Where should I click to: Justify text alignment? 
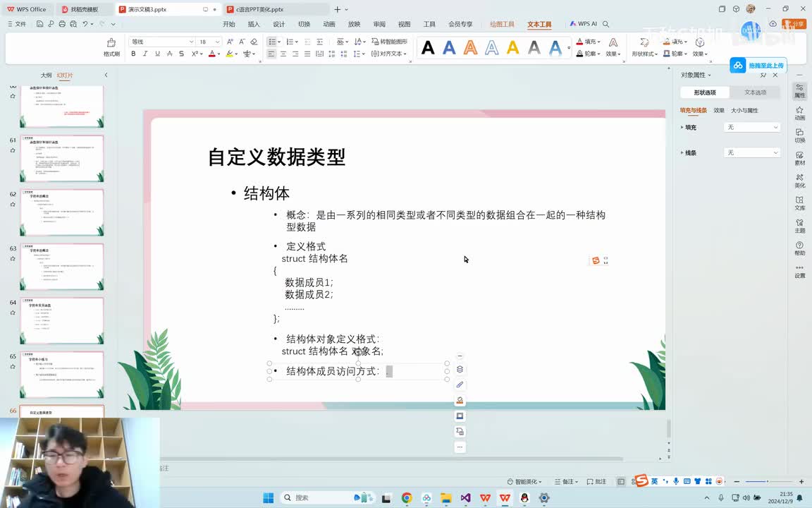tap(307, 54)
